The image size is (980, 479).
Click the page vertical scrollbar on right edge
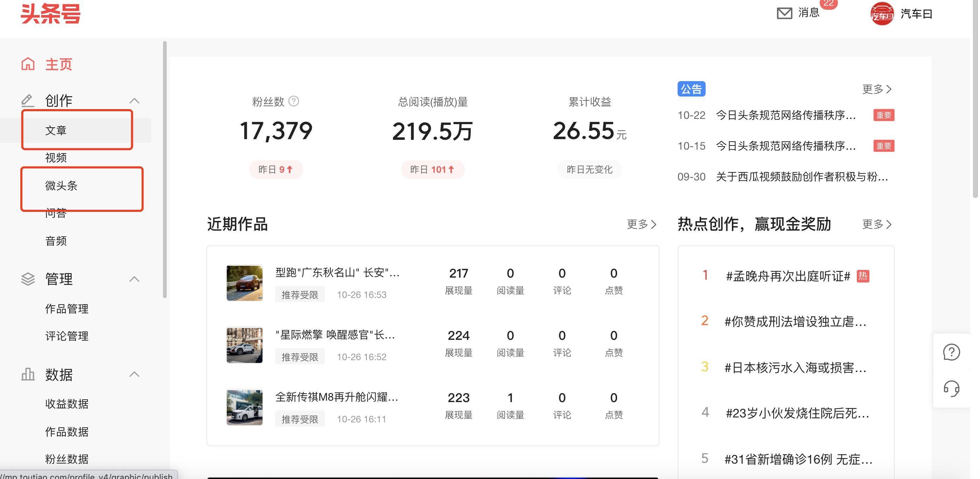click(x=975, y=99)
